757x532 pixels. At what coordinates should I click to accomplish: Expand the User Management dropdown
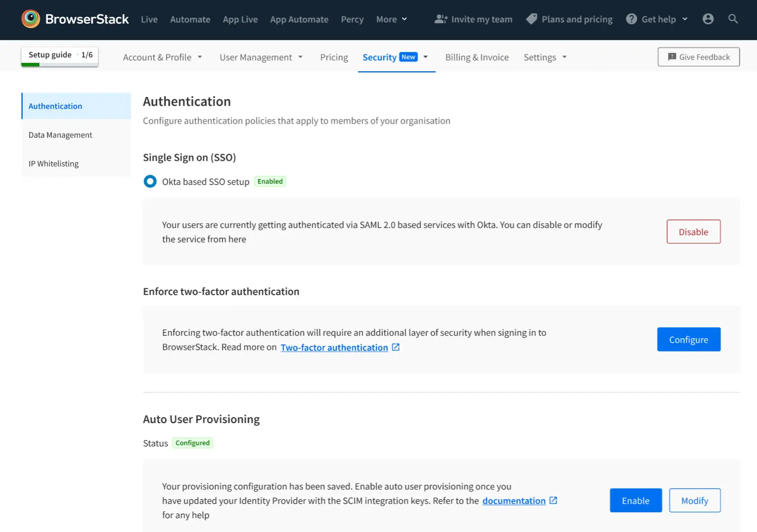pos(261,57)
